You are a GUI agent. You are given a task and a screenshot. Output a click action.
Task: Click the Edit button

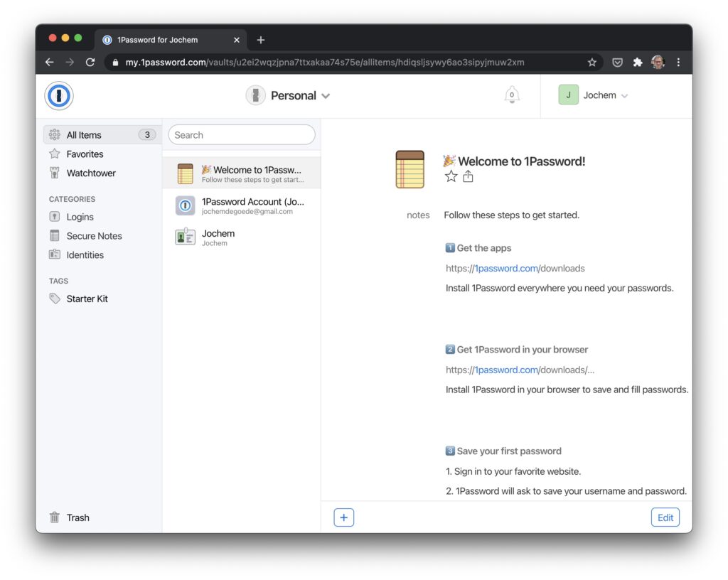pos(665,517)
